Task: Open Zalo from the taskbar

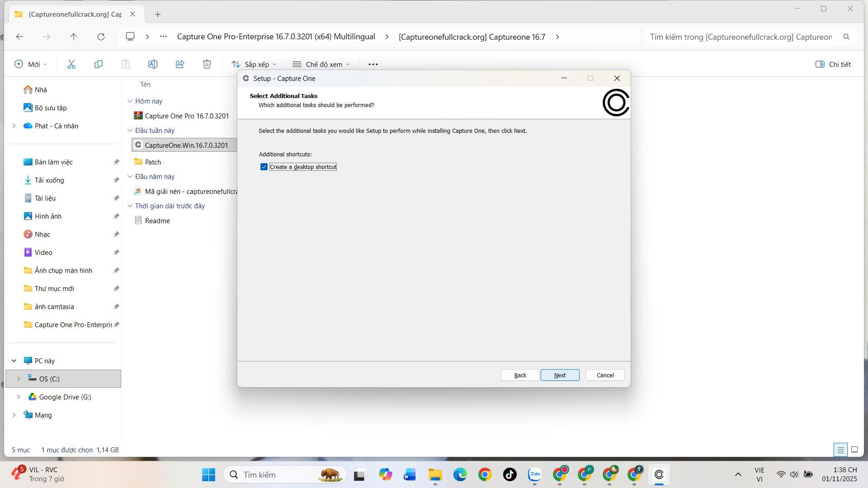Action: point(535,474)
